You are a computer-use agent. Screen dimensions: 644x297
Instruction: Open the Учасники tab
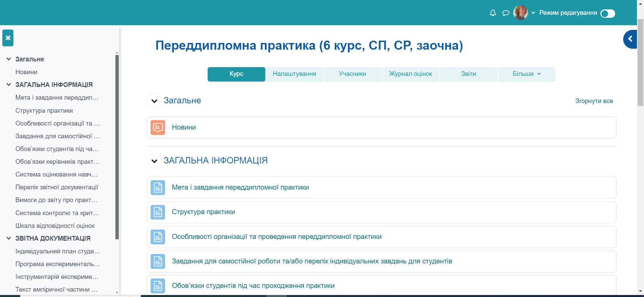pyautogui.click(x=353, y=74)
